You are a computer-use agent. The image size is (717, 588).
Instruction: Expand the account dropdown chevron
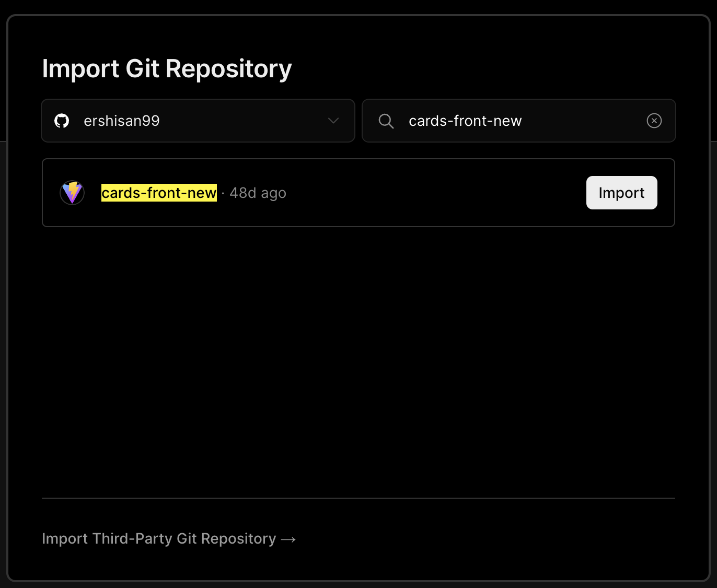pyautogui.click(x=333, y=121)
